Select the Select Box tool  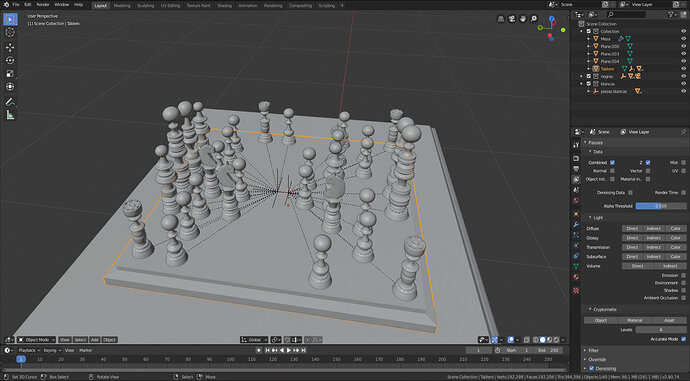(x=10, y=19)
